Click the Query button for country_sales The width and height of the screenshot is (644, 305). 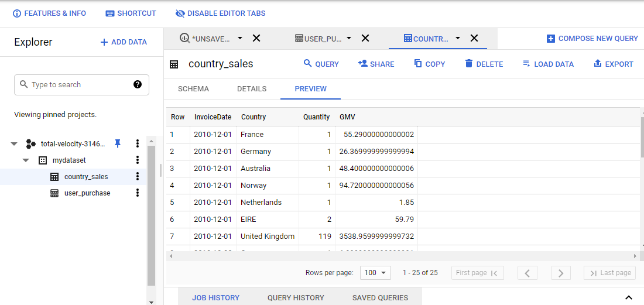tap(321, 64)
